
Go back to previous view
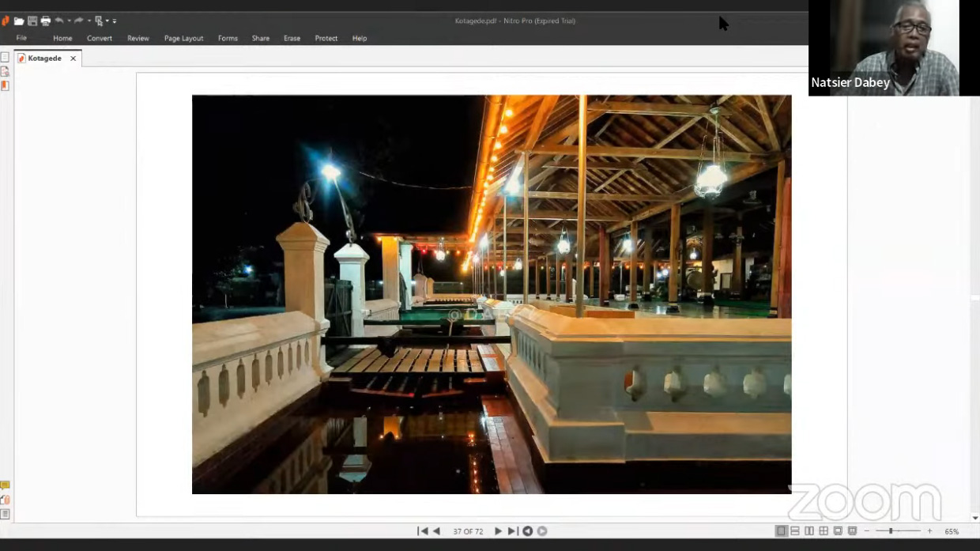click(527, 531)
